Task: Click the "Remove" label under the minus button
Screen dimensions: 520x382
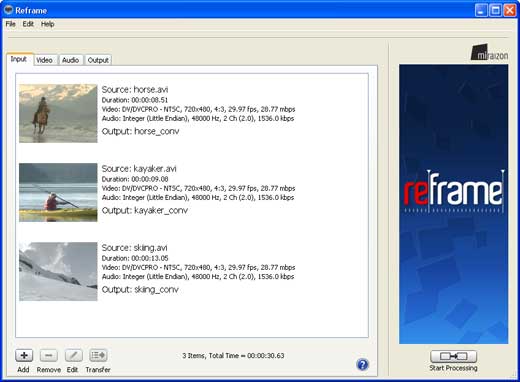Action: pyautogui.click(x=49, y=370)
